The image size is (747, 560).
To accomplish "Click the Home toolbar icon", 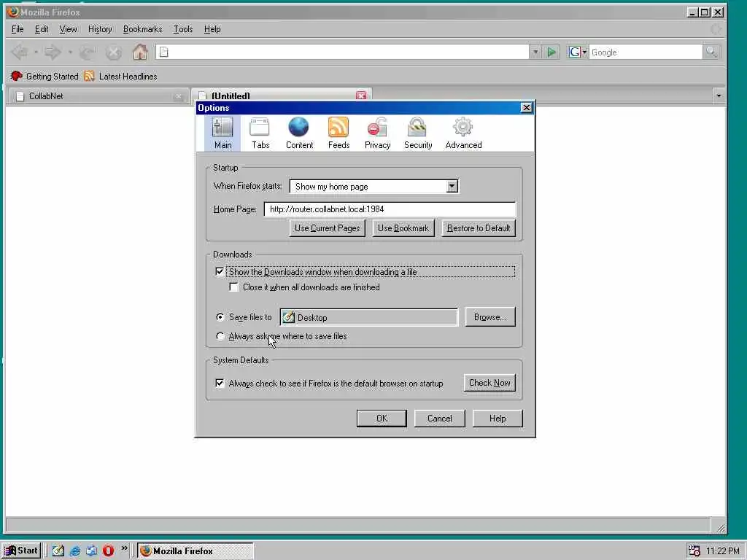I will (140, 52).
